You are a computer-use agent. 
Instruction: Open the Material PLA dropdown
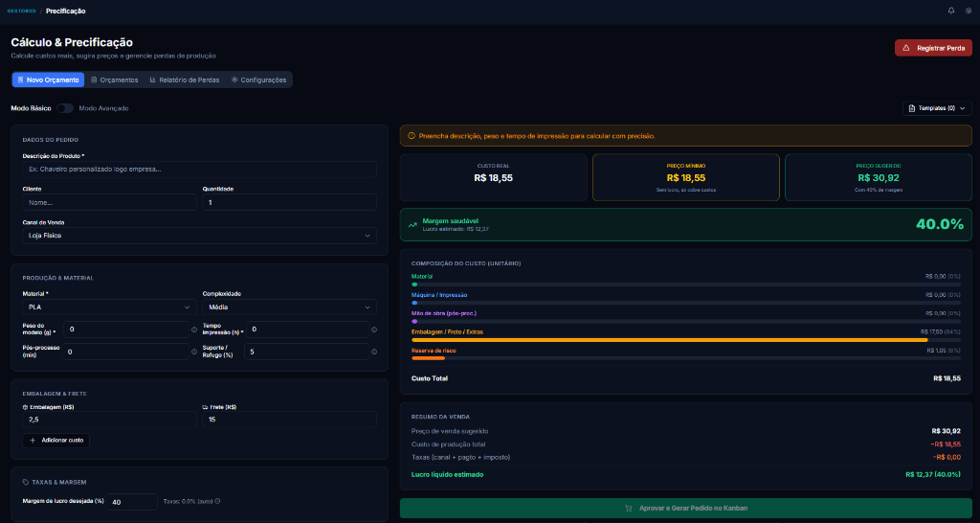tap(109, 307)
